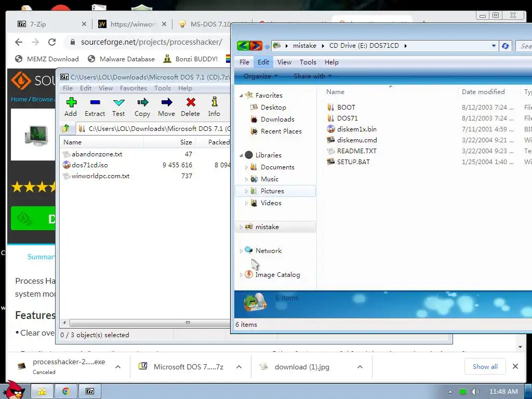Expand the Documents library node
This screenshot has width=532, height=399.
click(x=246, y=167)
